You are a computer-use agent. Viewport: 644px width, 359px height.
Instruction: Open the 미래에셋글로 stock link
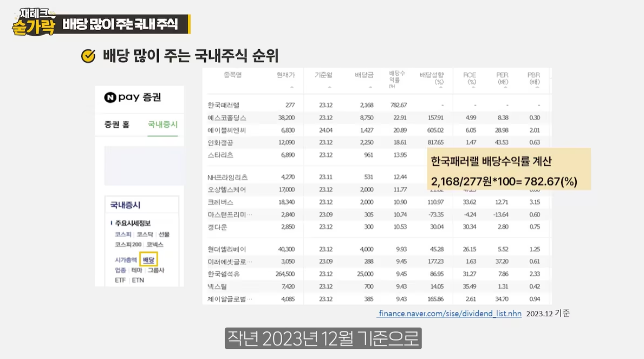(230, 262)
